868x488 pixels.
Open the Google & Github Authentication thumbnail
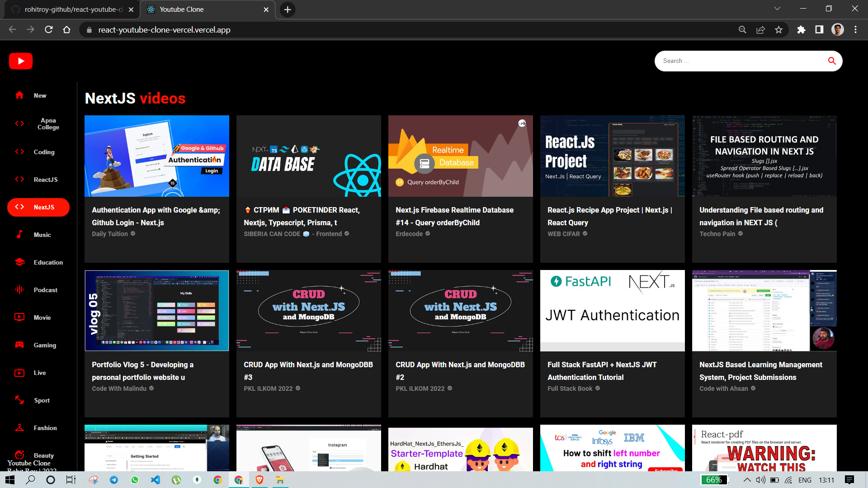tap(156, 156)
